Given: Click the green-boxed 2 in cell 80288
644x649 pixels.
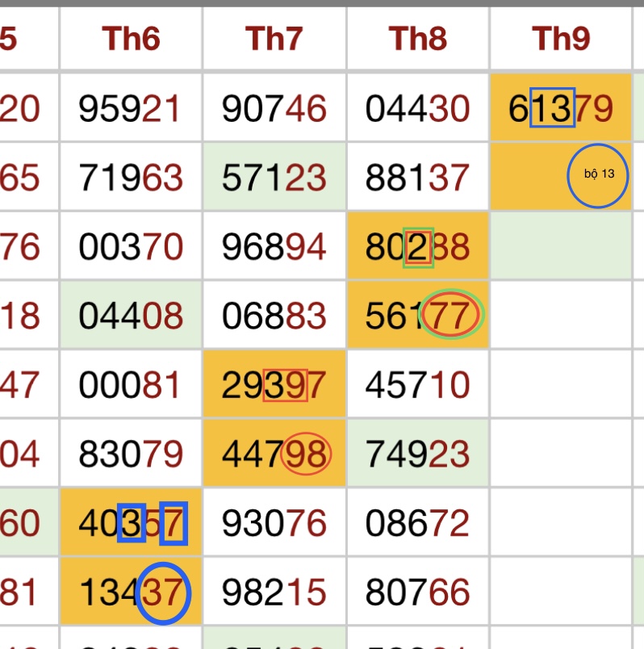Looking at the screenshot, I should [x=418, y=248].
